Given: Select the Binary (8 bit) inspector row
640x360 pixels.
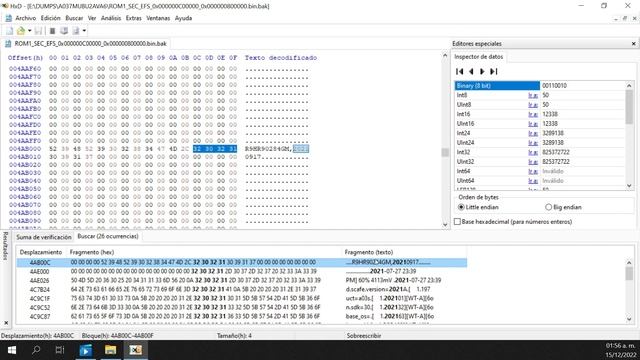Looking at the screenshot, I should pos(540,86).
